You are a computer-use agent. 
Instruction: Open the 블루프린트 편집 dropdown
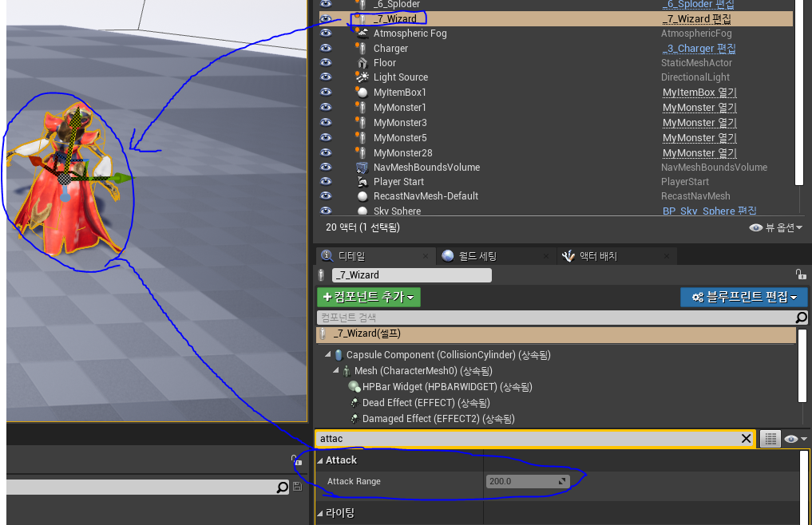pyautogui.click(x=743, y=297)
